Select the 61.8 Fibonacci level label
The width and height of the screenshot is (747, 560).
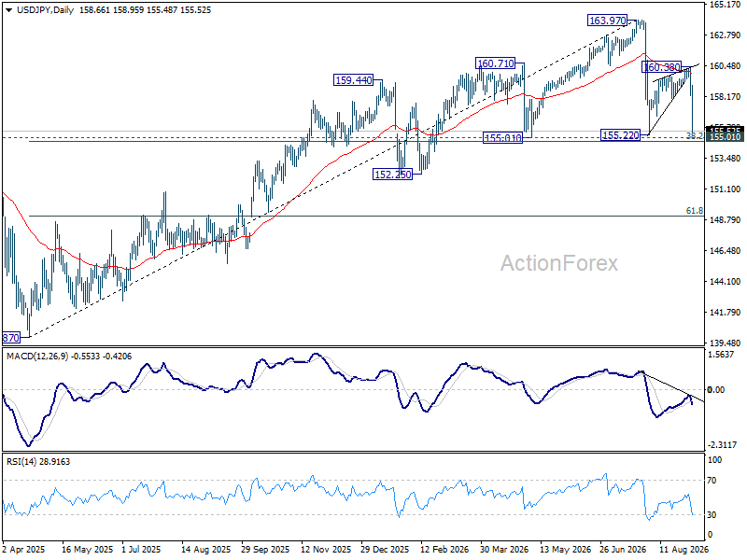click(x=694, y=211)
